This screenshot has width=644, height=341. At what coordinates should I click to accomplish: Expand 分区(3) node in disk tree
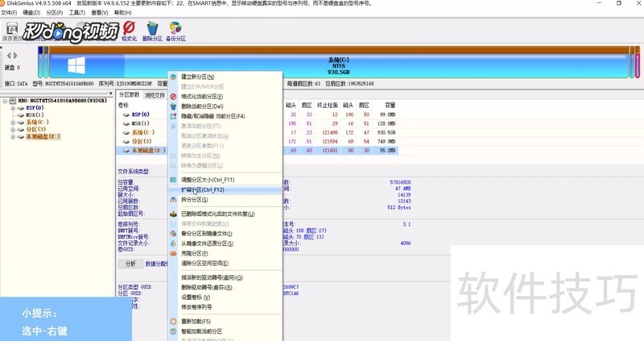tap(13, 130)
